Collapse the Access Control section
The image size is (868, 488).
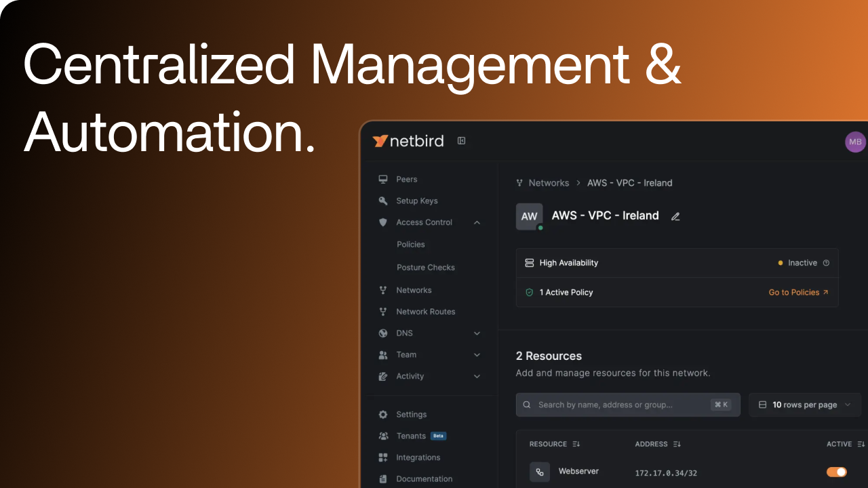tap(477, 222)
